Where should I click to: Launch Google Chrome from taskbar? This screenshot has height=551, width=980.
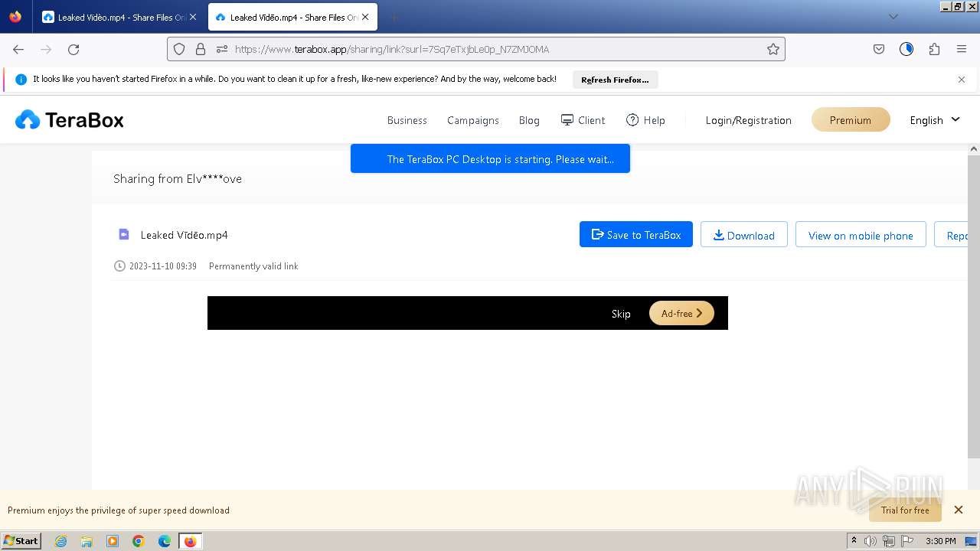tap(139, 541)
